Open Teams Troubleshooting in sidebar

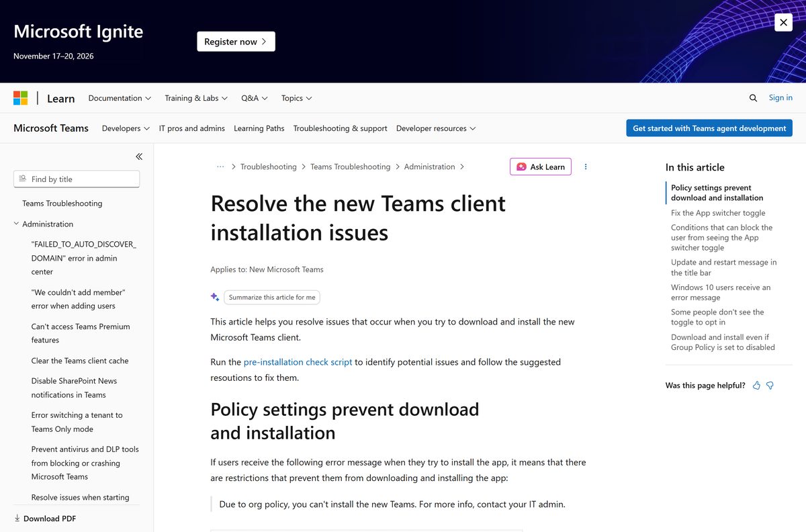[x=62, y=204]
